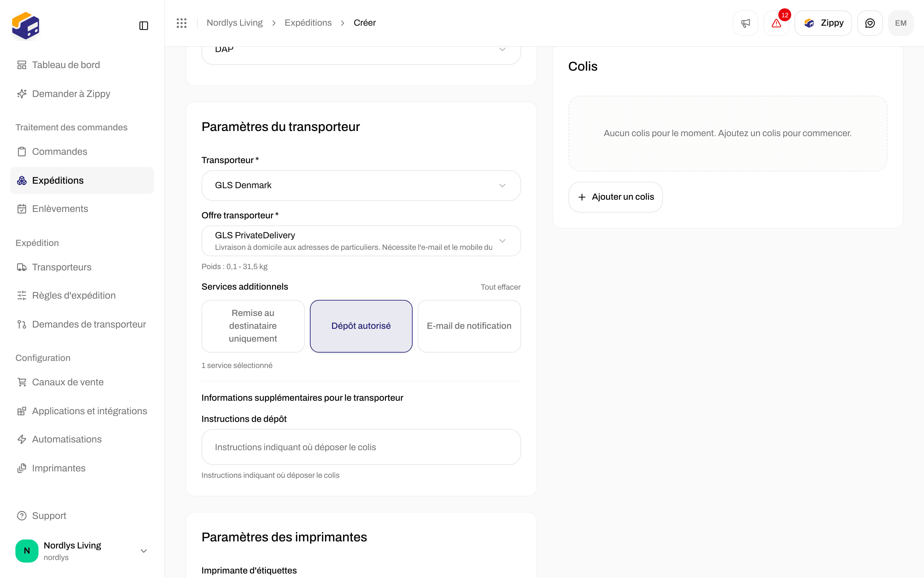Click the Canaux de vente cart icon
This screenshot has width=924, height=578.
22,382
